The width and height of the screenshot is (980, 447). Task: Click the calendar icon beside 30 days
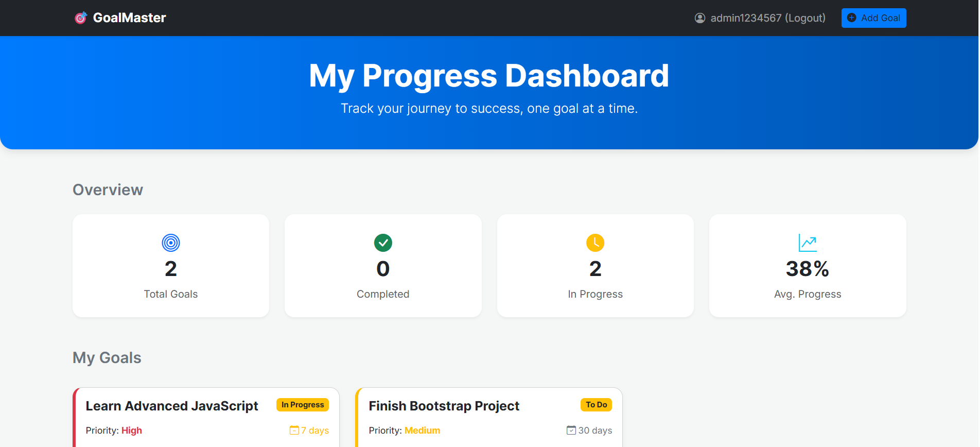[x=571, y=430]
